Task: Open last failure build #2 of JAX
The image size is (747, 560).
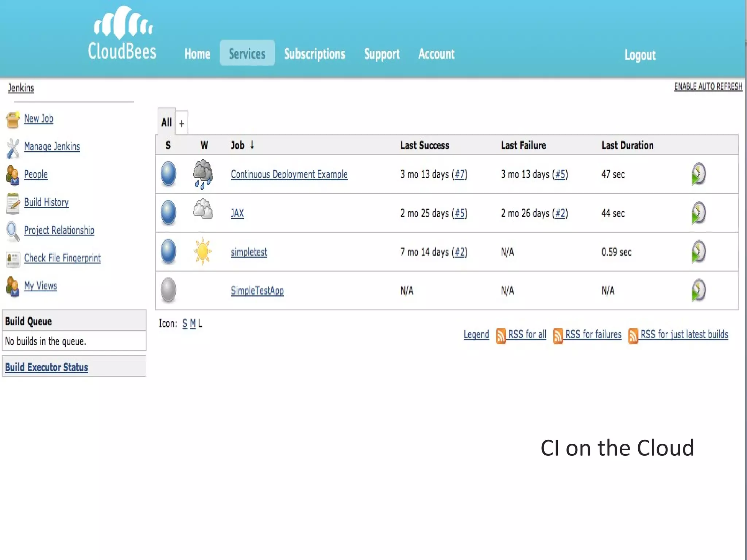Action: click(x=560, y=213)
